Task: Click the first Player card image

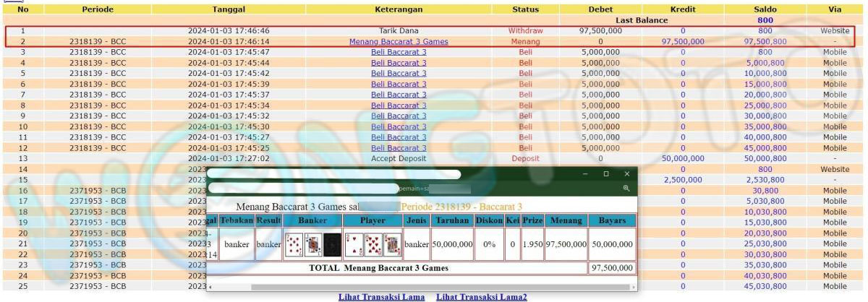Action: [353, 244]
